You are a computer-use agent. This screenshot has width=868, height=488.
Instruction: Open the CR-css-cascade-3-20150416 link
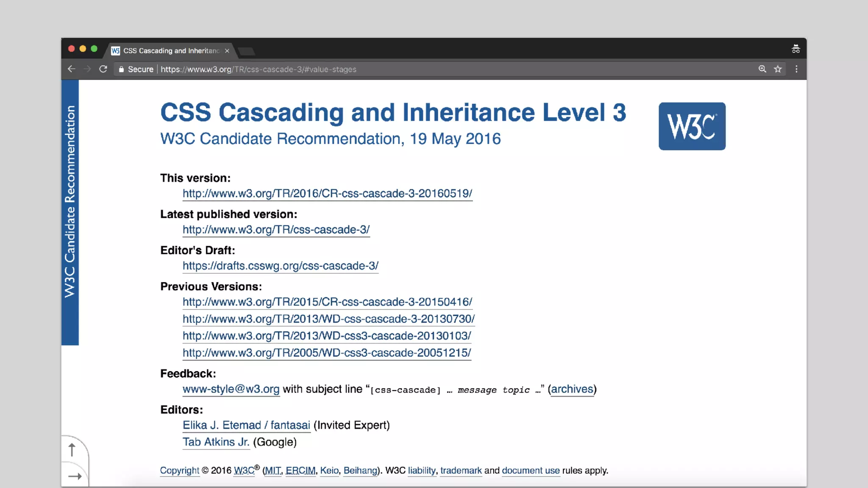click(x=327, y=302)
